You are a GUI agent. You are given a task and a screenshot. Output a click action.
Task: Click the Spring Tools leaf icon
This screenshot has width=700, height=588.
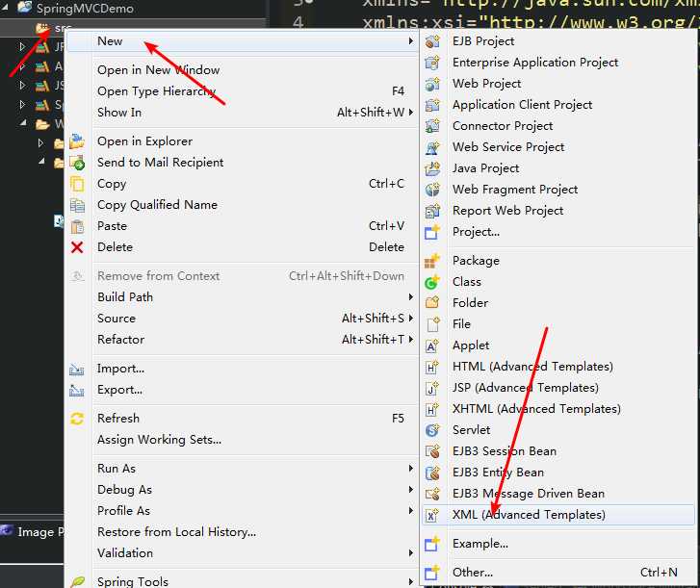click(x=78, y=581)
